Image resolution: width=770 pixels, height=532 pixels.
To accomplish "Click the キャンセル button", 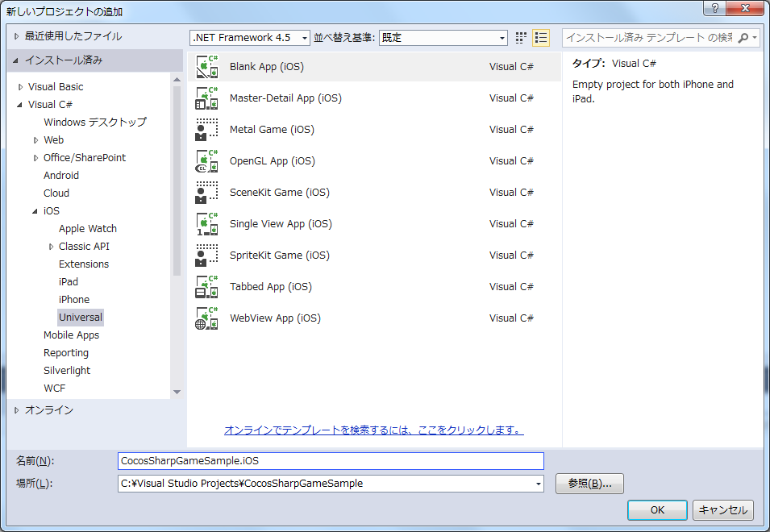I will tap(723, 510).
